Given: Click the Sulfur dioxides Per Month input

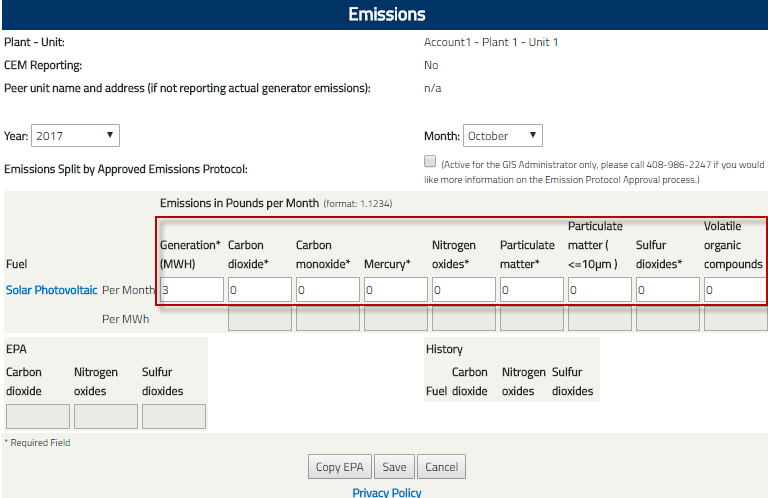Looking at the screenshot, I should (x=668, y=290).
